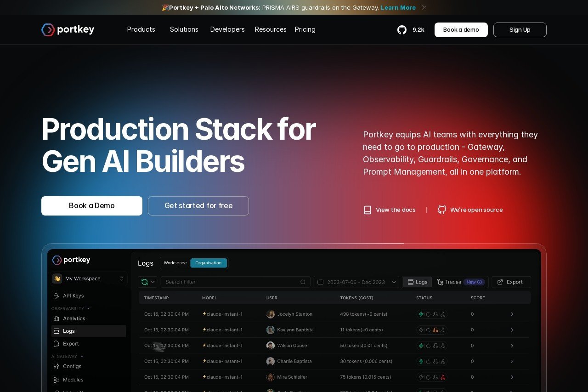Click the magnifier icon in Search Filter

(303, 282)
